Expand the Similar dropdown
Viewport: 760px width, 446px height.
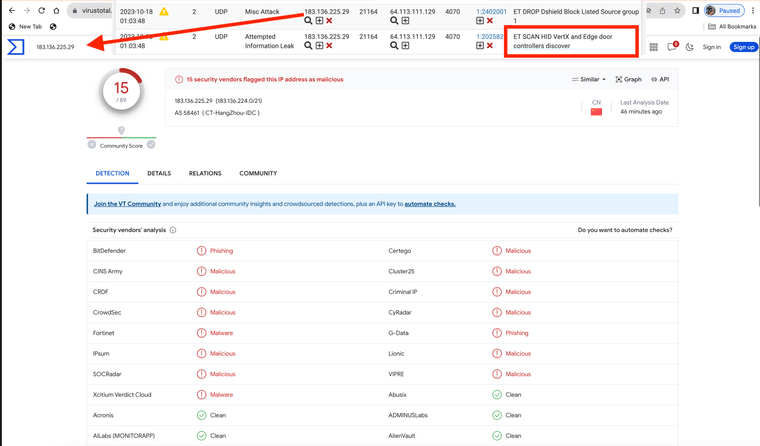click(x=588, y=79)
